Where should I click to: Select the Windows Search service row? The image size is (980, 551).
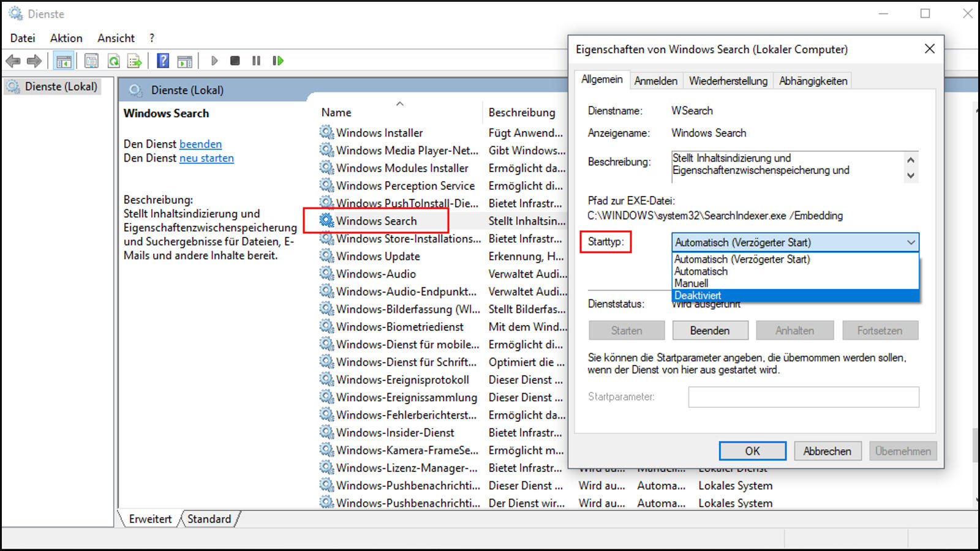(x=442, y=220)
